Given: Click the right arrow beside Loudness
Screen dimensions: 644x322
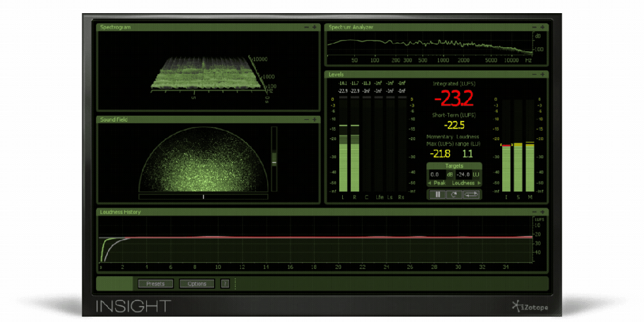Looking at the screenshot, I should click(478, 183).
